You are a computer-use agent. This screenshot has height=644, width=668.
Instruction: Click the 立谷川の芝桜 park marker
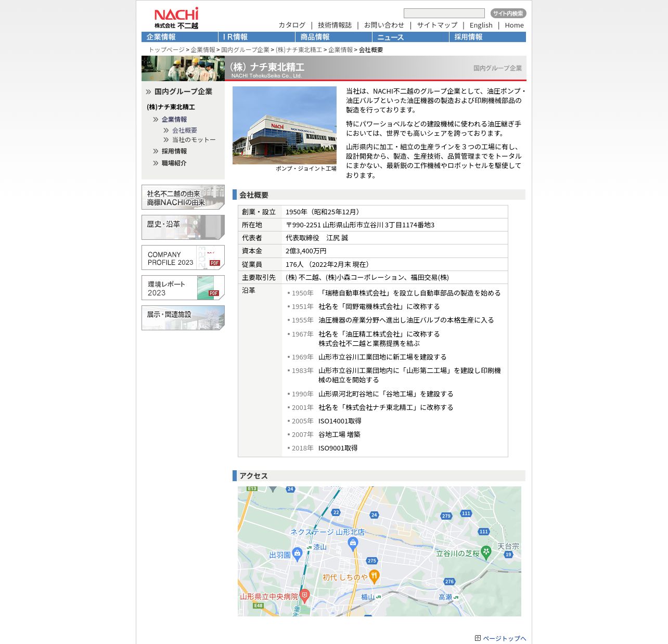click(x=486, y=552)
